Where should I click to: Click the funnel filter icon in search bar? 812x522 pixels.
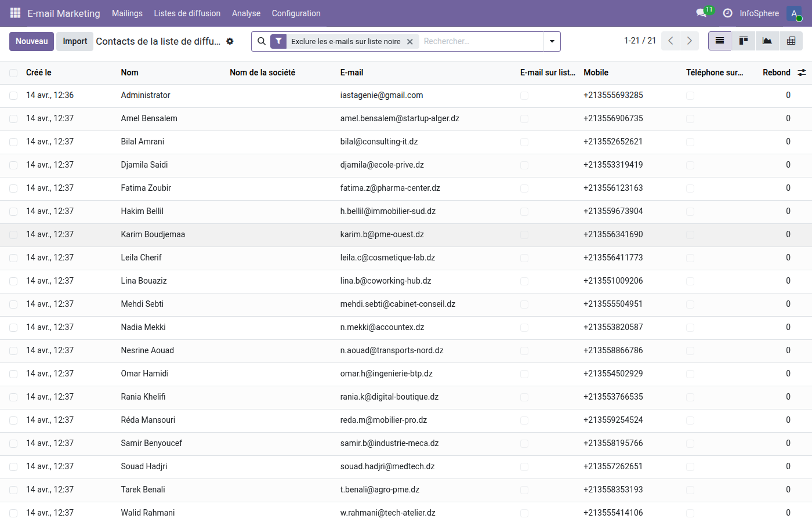pos(278,41)
